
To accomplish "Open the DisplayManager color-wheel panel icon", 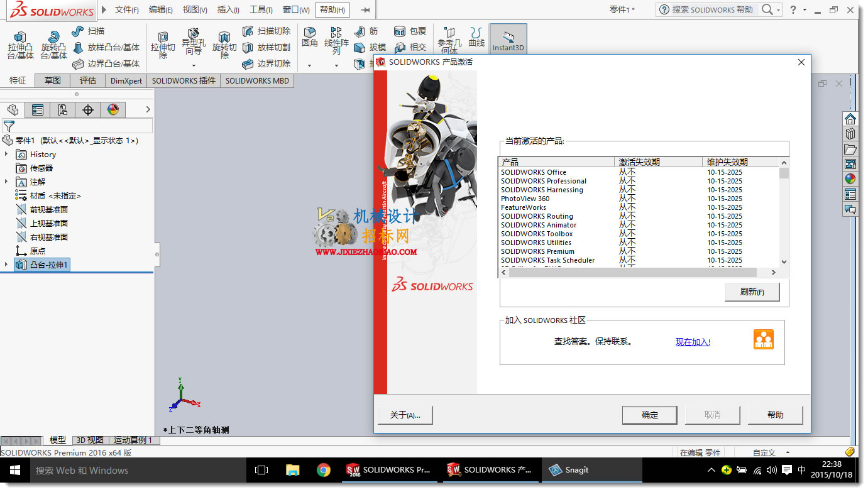I will (x=113, y=110).
